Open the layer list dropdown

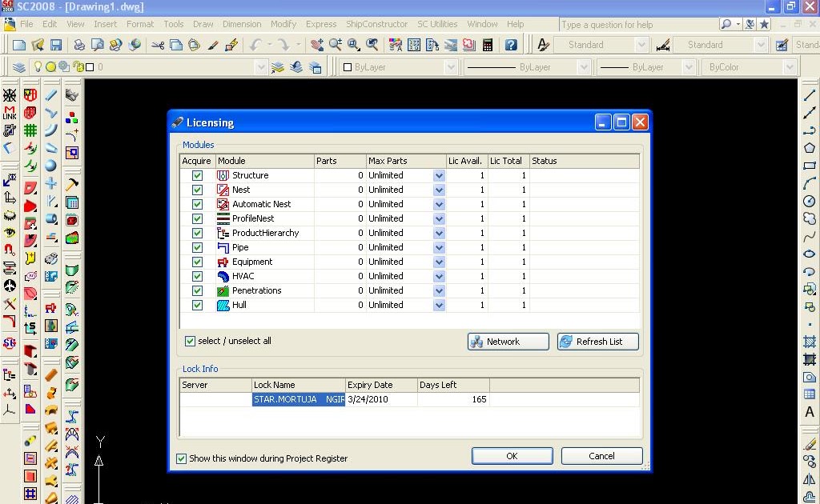click(x=261, y=67)
